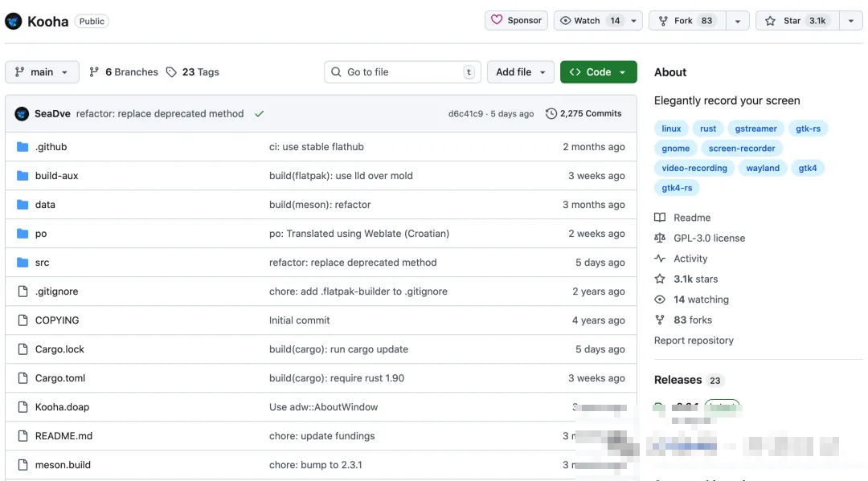Click the po folder icon
This screenshot has height=481, width=868.
[x=23, y=234]
